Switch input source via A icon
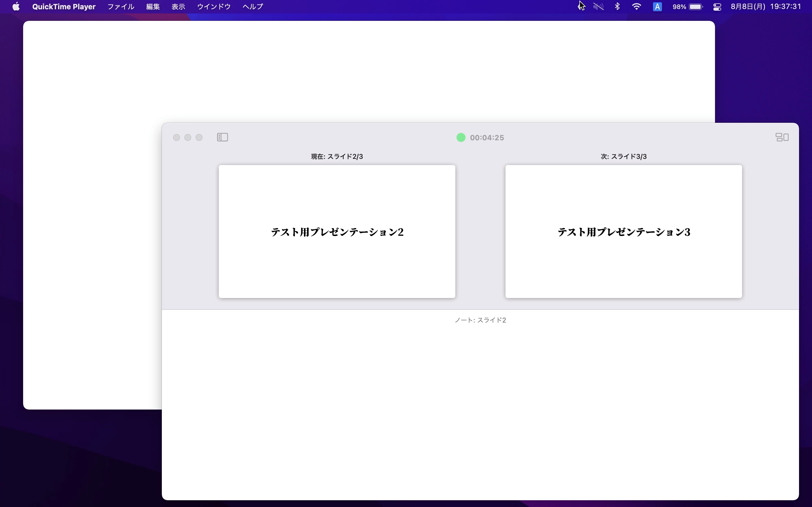This screenshot has width=812, height=507. [x=657, y=7]
